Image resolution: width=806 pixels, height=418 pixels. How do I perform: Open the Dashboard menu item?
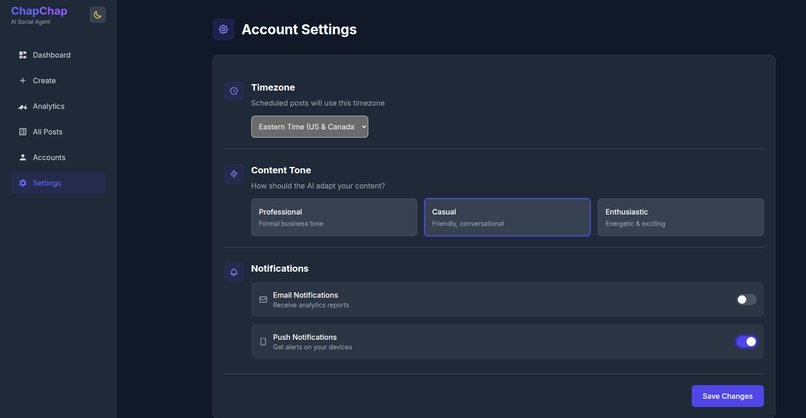59,55
